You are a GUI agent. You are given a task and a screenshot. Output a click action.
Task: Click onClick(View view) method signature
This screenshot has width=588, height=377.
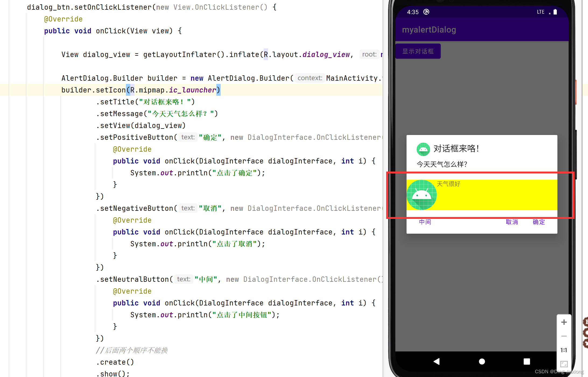point(134,31)
